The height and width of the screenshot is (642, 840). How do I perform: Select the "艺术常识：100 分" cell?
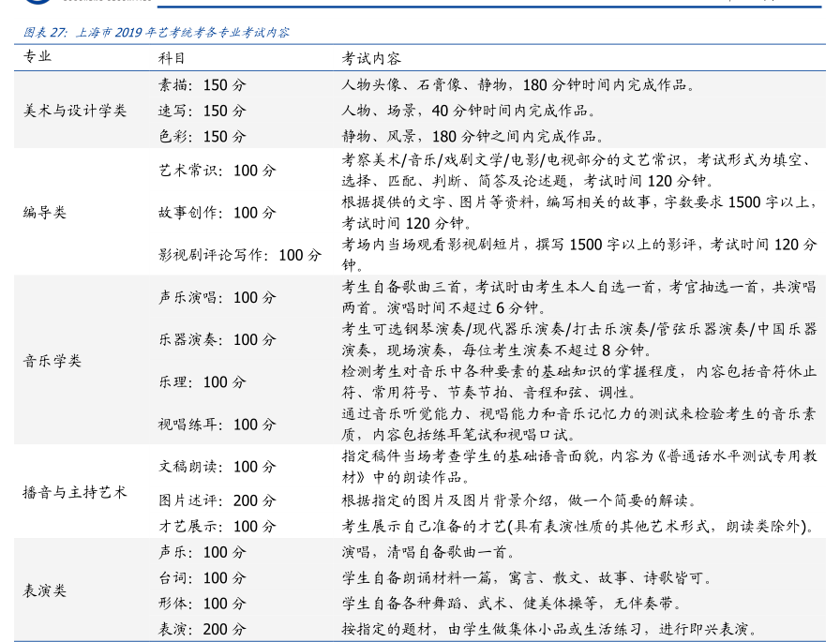(217, 171)
